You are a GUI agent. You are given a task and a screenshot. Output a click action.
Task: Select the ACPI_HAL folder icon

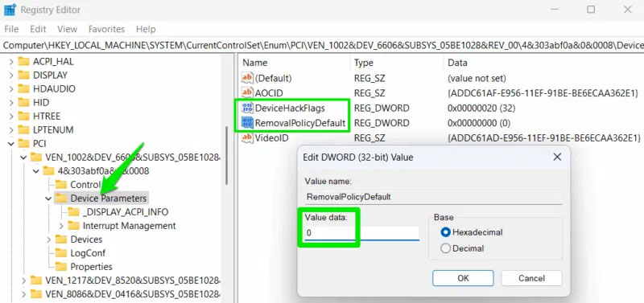(24, 62)
